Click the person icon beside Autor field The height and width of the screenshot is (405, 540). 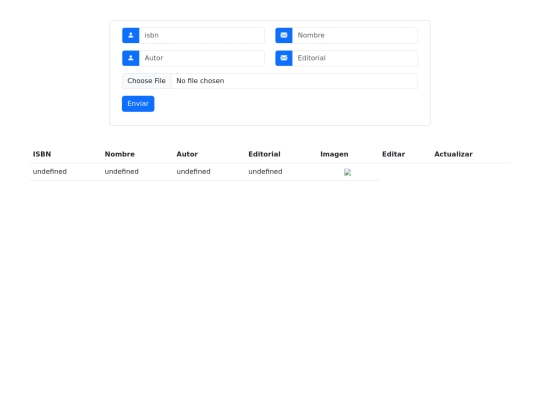[131, 58]
